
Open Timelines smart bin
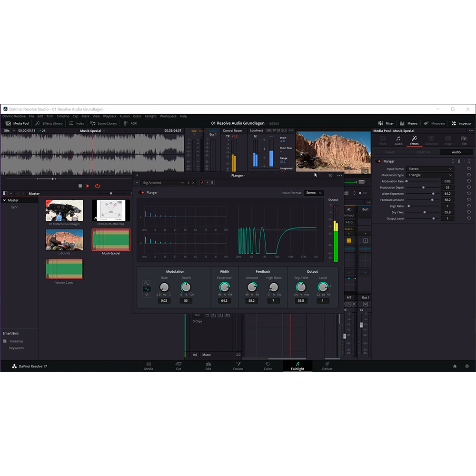click(x=16, y=341)
